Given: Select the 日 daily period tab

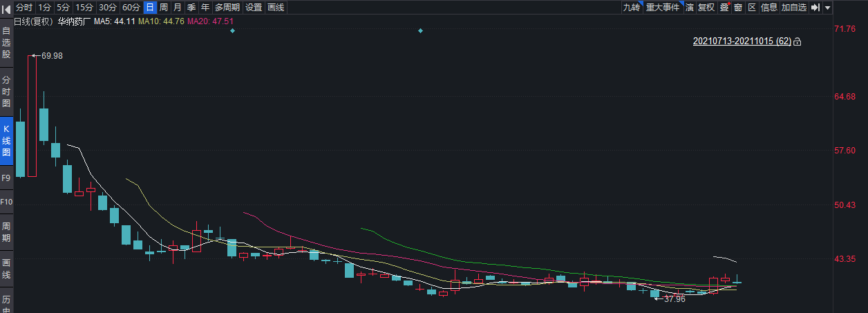Looking at the screenshot, I should [149, 7].
